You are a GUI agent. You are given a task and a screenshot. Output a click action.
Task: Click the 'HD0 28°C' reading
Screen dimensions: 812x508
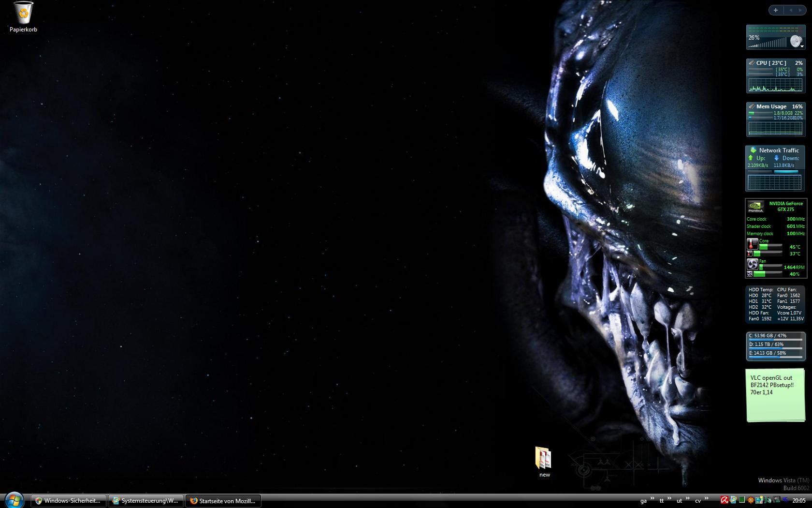[760, 295]
